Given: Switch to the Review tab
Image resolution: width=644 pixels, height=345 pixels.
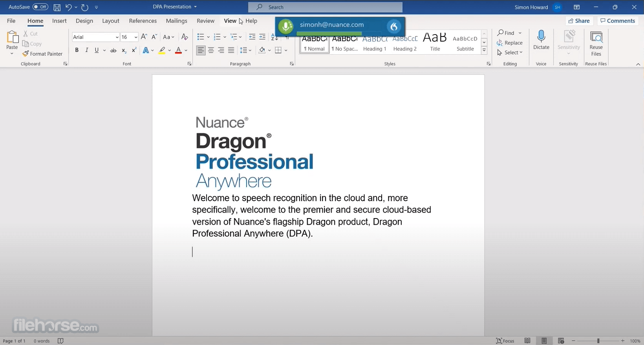Looking at the screenshot, I should coord(205,21).
